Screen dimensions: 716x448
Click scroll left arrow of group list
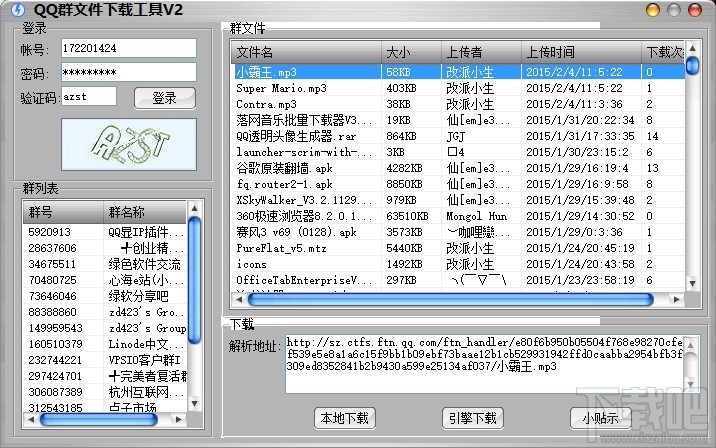[31, 419]
